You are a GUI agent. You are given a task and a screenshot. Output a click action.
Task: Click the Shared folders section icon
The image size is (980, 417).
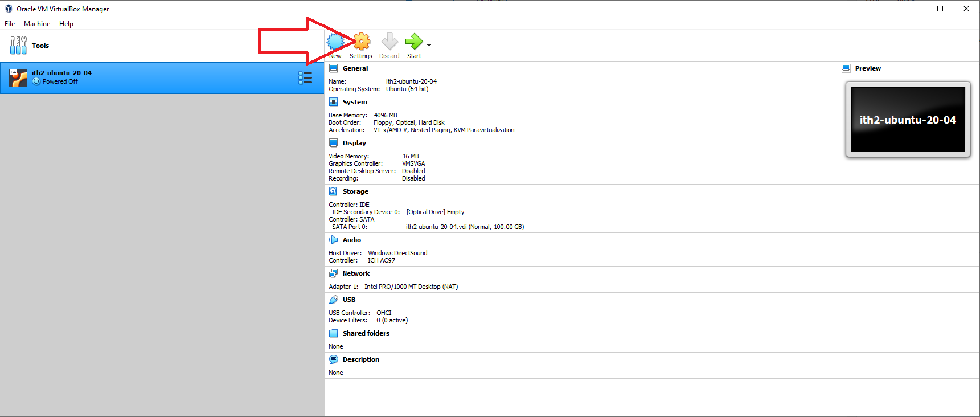tap(334, 333)
